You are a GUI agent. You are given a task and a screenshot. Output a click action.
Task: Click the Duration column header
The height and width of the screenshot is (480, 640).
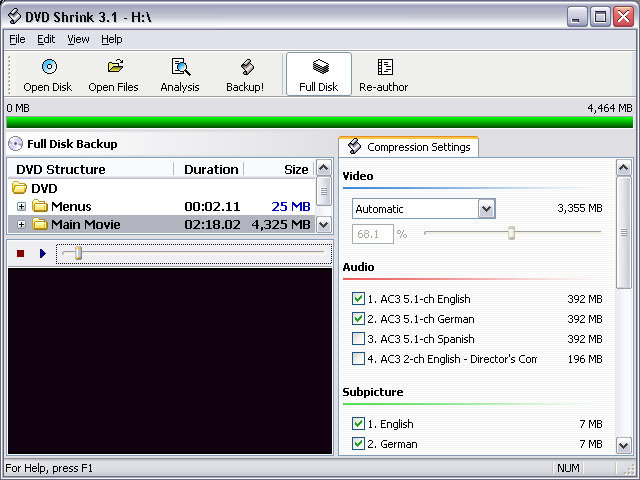210,169
